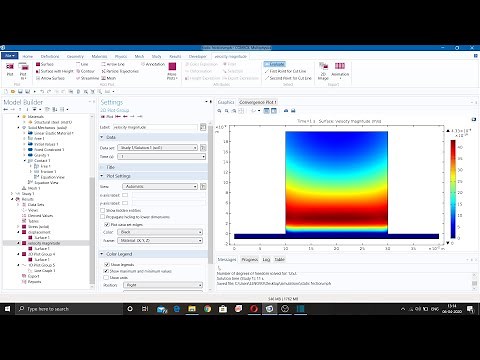The width and height of the screenshot is (480, 360).
Task: Click the Plot In ribbon button
Action: (23, 71)
